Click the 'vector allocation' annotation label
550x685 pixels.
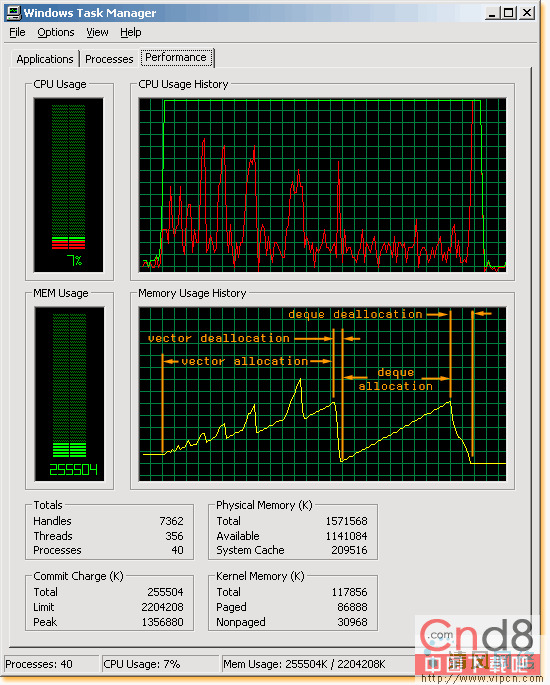click(x=245, y=361)
